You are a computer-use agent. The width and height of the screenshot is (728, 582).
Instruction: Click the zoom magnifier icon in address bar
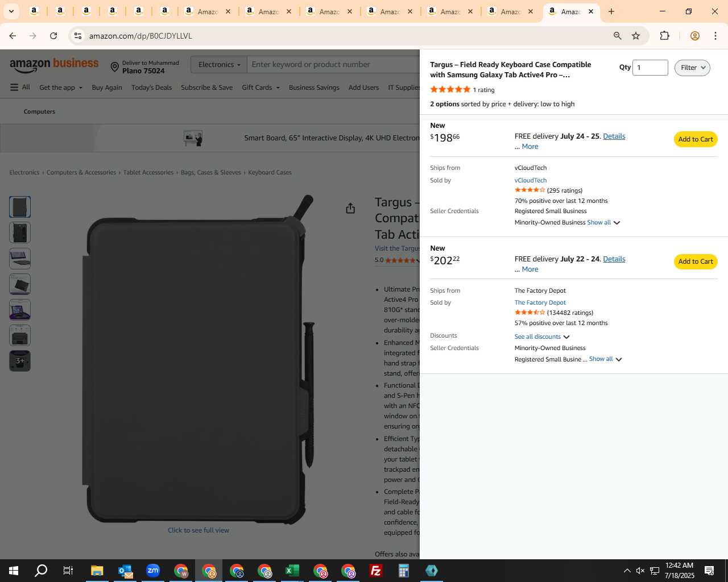click(x=617, y=36)
